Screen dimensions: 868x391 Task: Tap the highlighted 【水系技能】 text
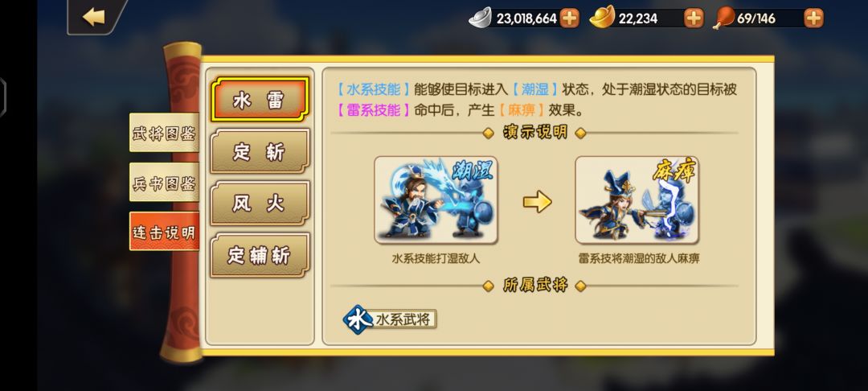tap(374, 90)
